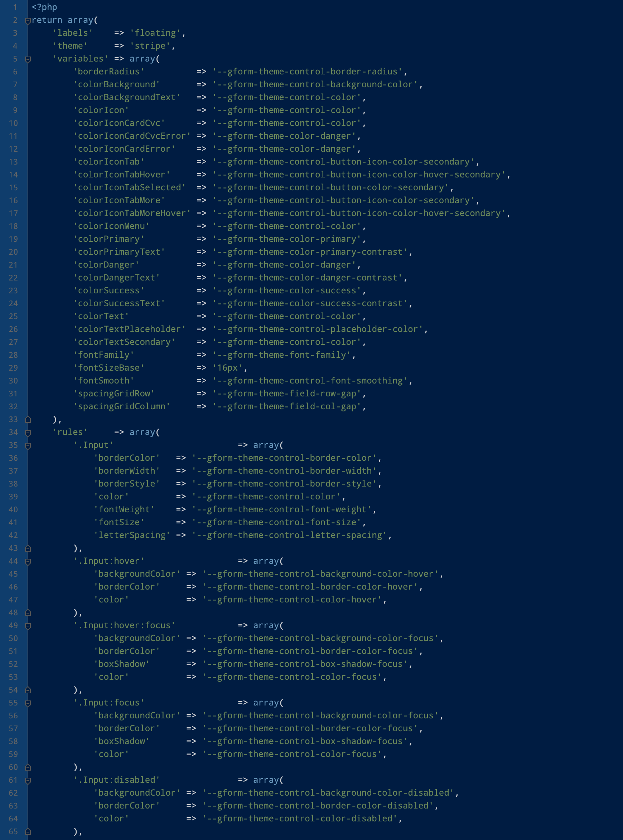Select line number 1 in the gutter
The height and width of the screenshot is (840, 623).
coord(14,7)
